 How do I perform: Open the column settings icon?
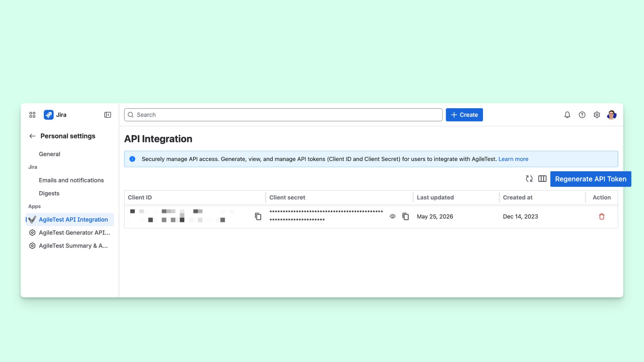click(x=542, y=179)
